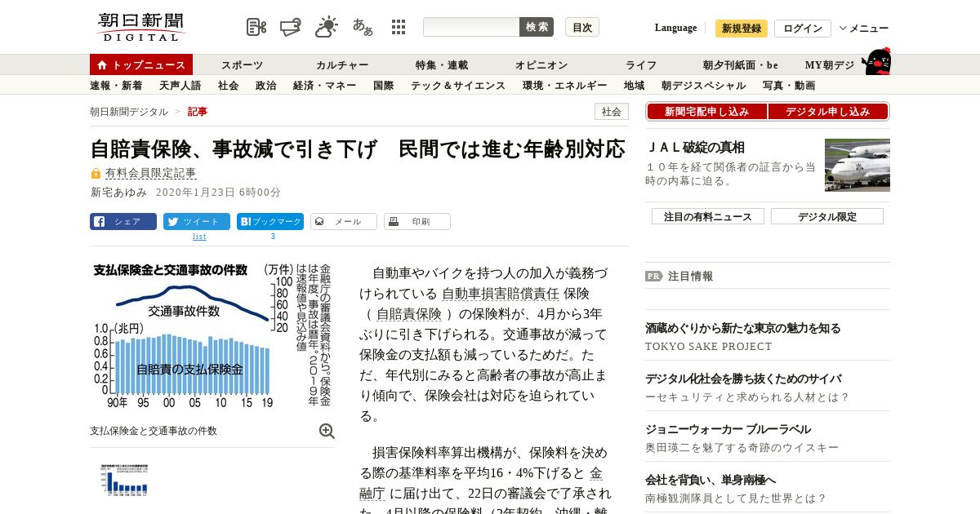Open the news flash list icon
Image resolution: width=980 pixels, height=514 pixels.
click(256, 27)
